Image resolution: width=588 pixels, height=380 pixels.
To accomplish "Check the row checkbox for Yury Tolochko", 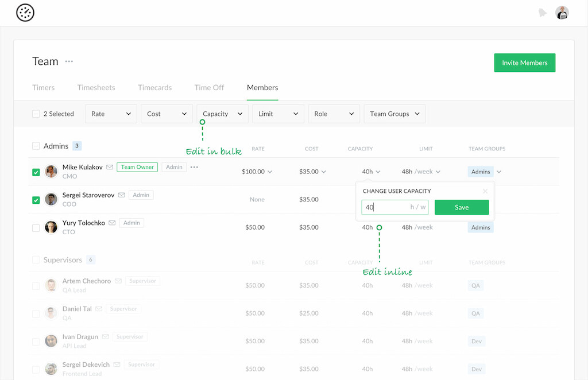I will pyautogui.click(x=36, y=227).
